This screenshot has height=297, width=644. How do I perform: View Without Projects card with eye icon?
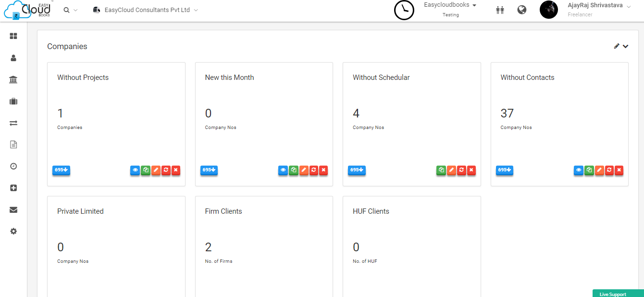pos(135,170)
